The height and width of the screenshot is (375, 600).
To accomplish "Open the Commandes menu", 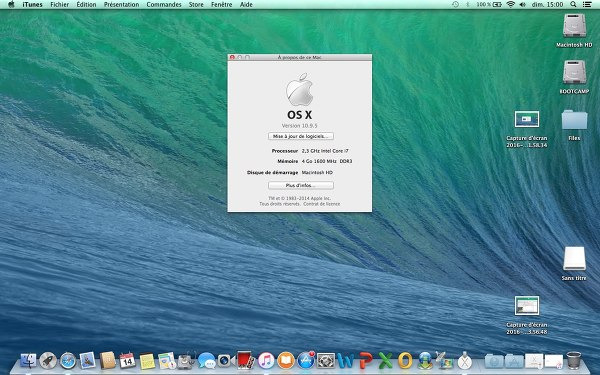I will [164, 5].
